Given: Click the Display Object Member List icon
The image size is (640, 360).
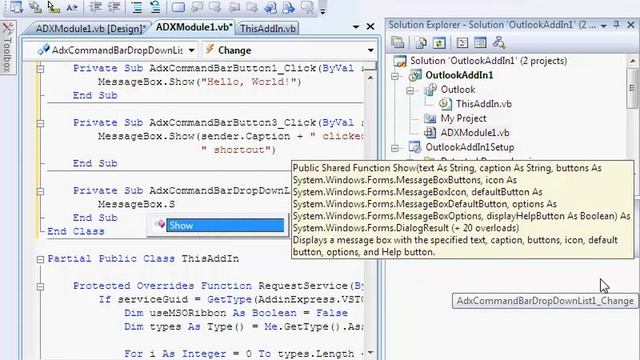Looking at the screenshot, I should 16,7.
